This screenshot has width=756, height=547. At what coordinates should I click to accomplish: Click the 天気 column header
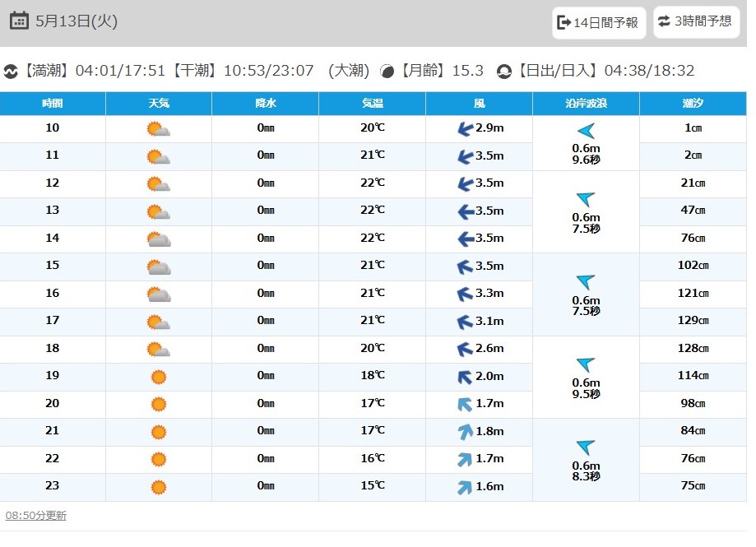pos(159,103)
